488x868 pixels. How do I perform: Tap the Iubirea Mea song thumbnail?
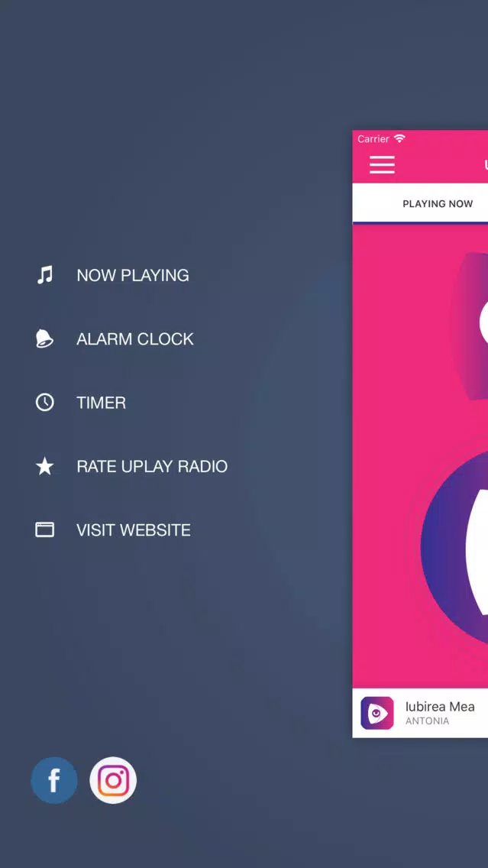[x=377, y=713]
